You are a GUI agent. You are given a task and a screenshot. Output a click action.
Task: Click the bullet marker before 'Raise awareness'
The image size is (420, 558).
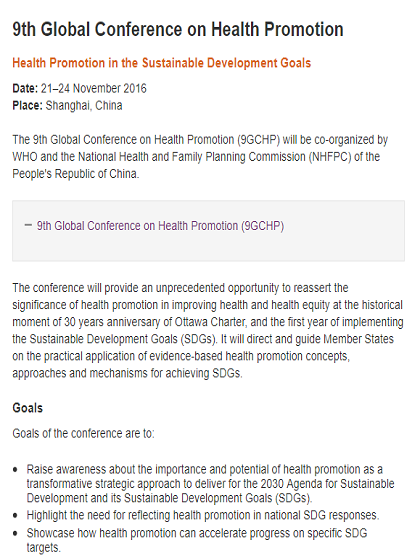[x=15, y=470]
